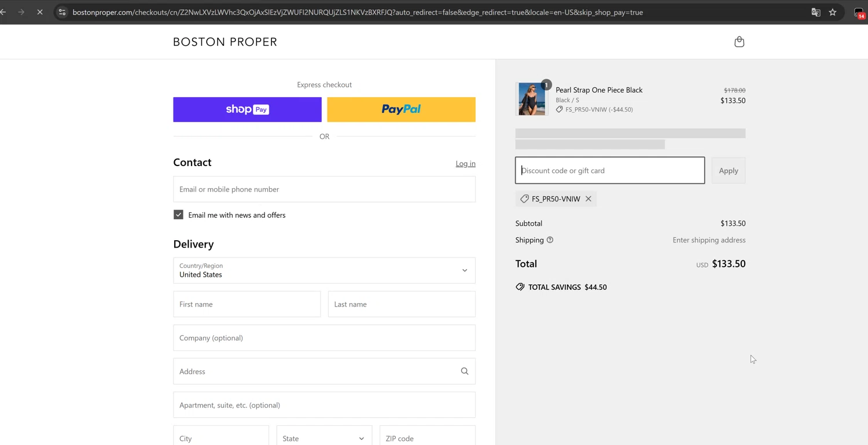Click the Last name field
Image resolution: width=868 pixels, height=445 pixels.
coord(402,304)
